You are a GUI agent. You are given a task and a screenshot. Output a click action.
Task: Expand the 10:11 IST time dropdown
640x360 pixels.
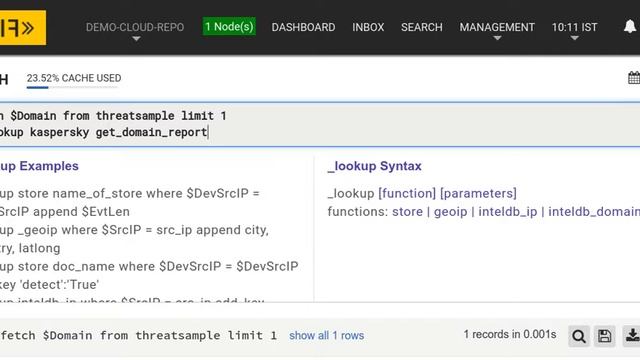click(574, 31)
